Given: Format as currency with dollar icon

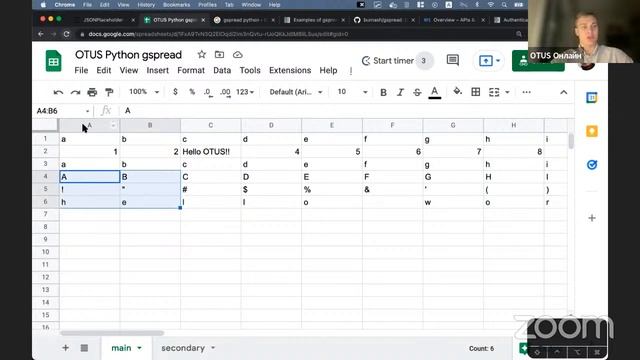Looking at the screenshot, I should coord(175,92).
